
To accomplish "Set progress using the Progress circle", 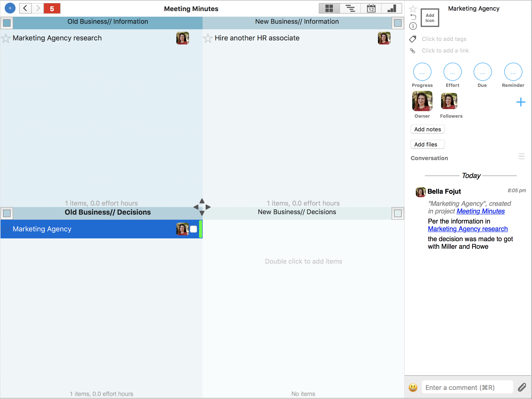I will click(x=422, y=71).
